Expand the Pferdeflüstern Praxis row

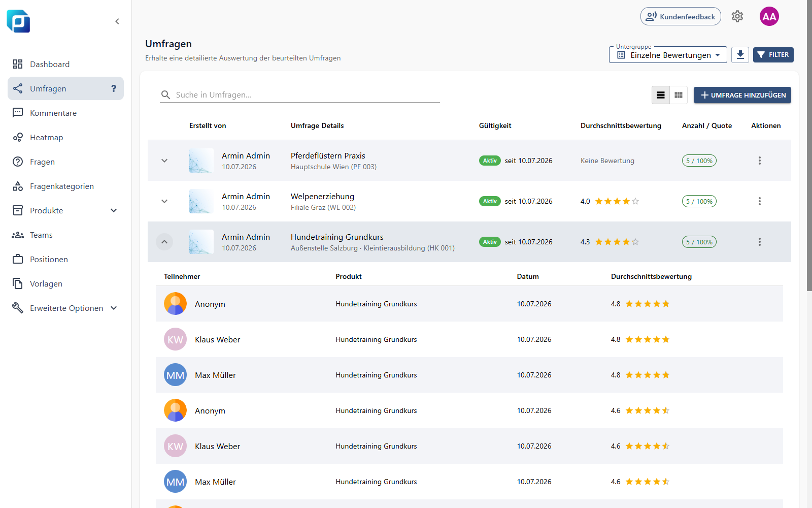pos(164,161)
